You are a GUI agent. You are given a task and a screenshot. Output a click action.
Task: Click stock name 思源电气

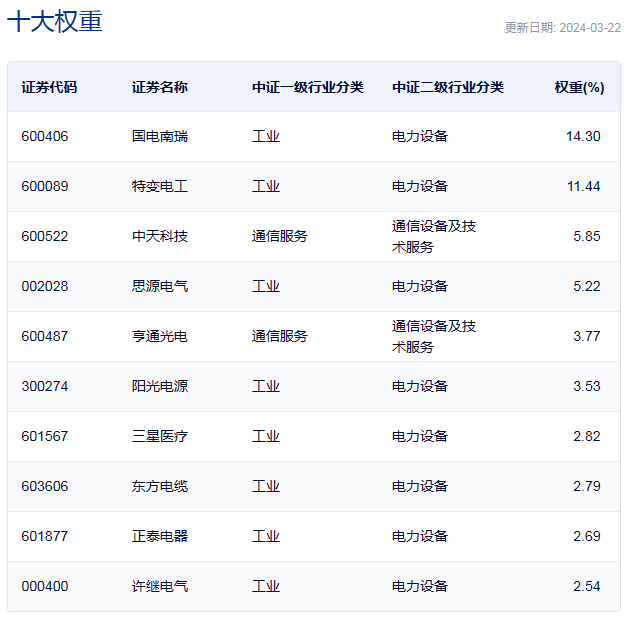click(160, 287)
